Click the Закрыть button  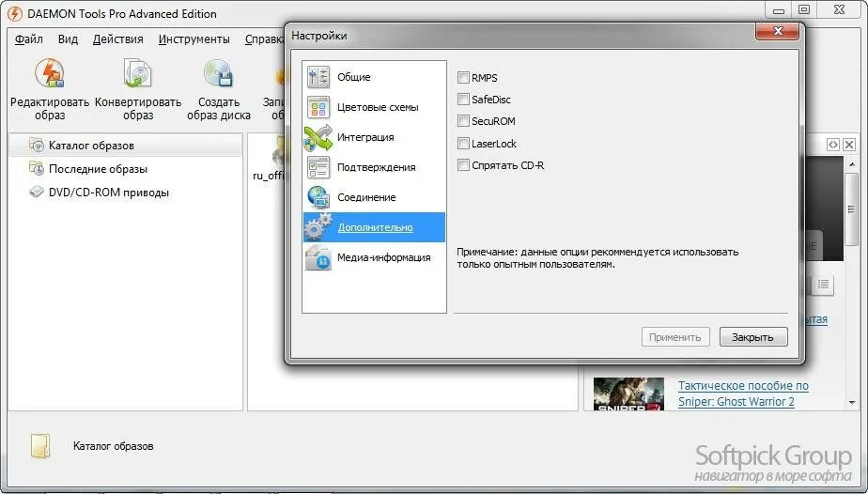coord(752,337)
